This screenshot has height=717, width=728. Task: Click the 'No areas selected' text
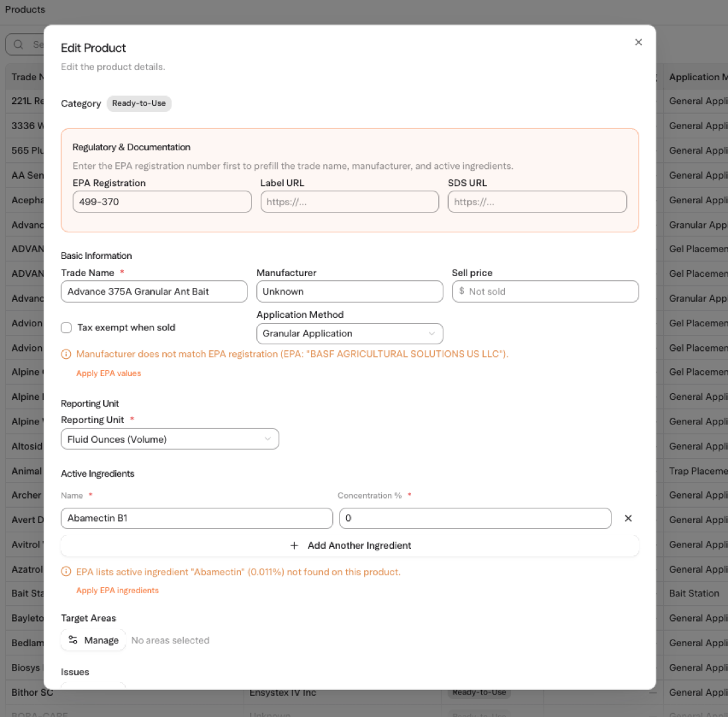point(170,640)
